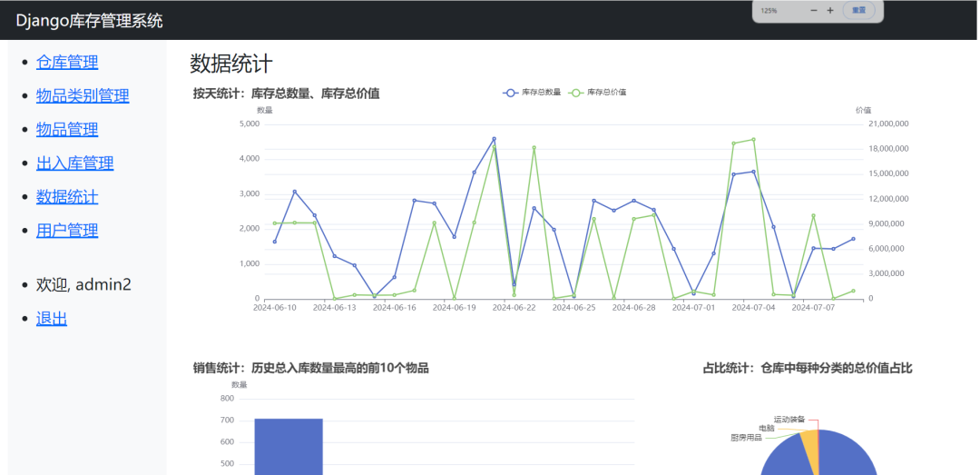Click the Django库存管理系统 header title
This screenshot has height=475, width=980.
[x=89, y=21]
